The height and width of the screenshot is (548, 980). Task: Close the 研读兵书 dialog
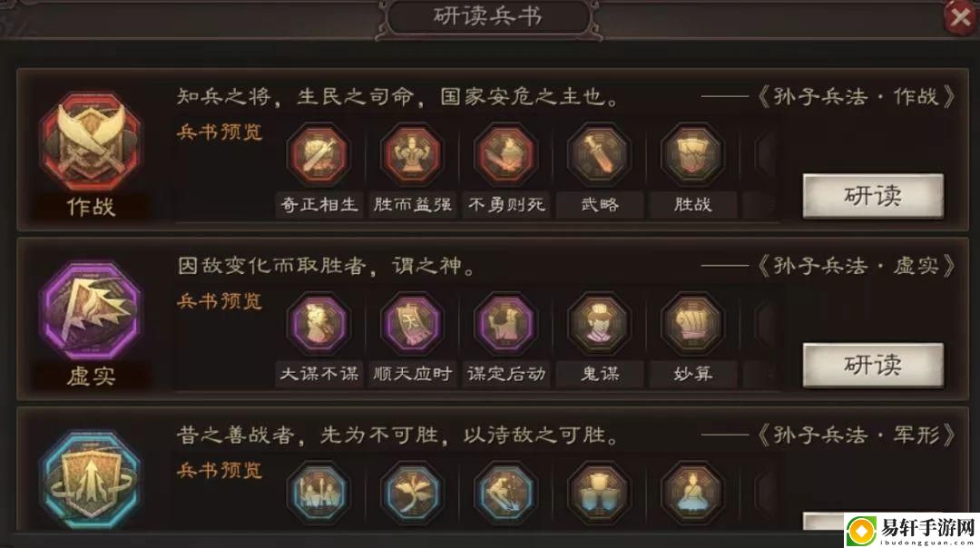click(961, 17)
